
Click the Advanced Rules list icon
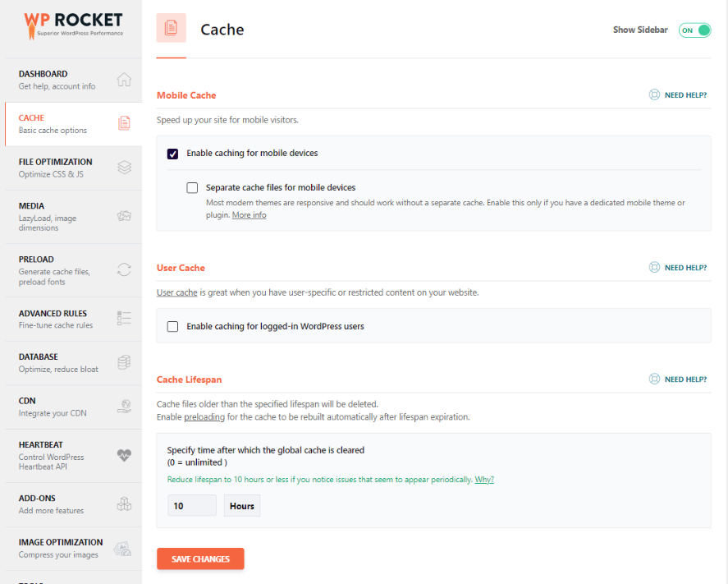[x=124, y=318]
